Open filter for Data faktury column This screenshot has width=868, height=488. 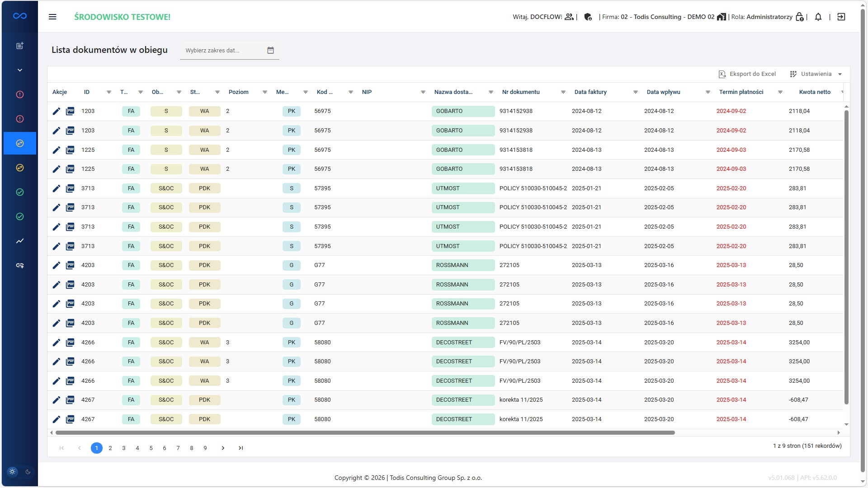636,92
